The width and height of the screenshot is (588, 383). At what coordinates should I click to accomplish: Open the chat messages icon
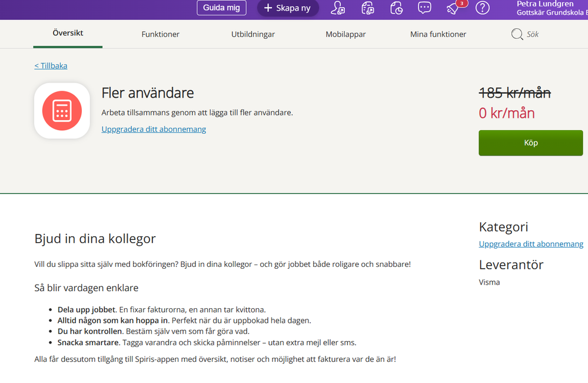(424, 8)
